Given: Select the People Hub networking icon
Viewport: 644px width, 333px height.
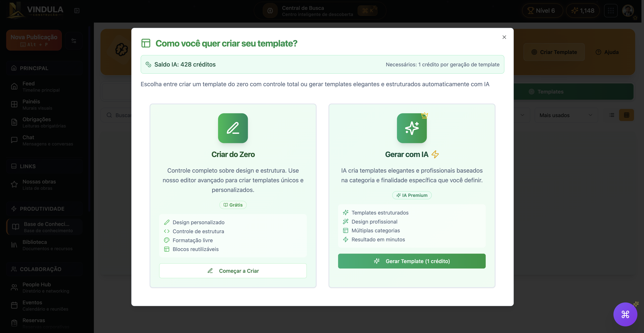Looking at the screenshot, I should point(14,287).
